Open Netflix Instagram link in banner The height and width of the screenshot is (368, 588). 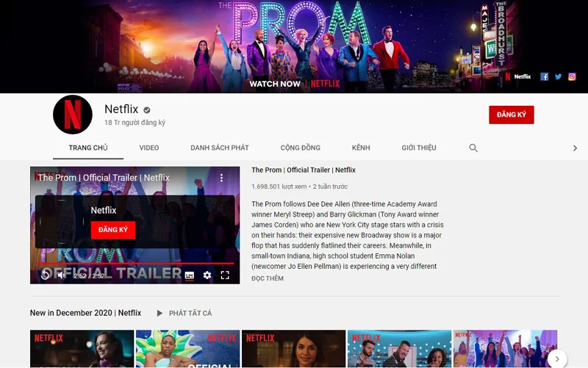tap(572, 77)
